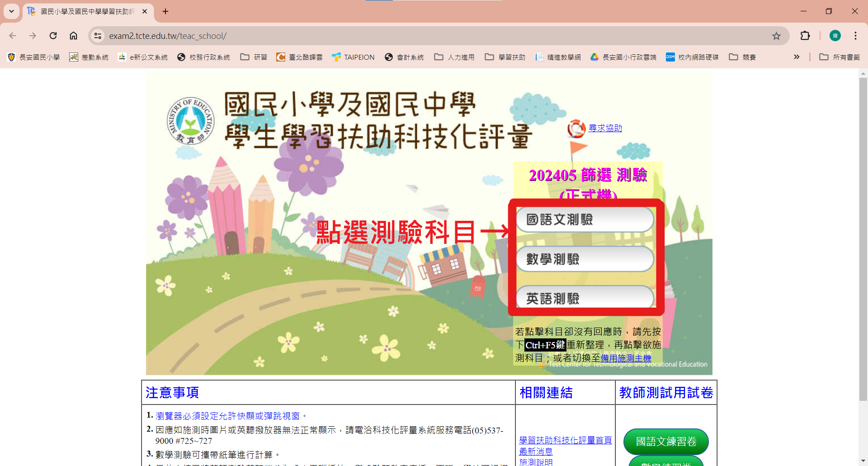Image resolution: width=868 pixels, height=466 pixels.
Task: Click the browser reload icon
Action: tap(53, 36)
